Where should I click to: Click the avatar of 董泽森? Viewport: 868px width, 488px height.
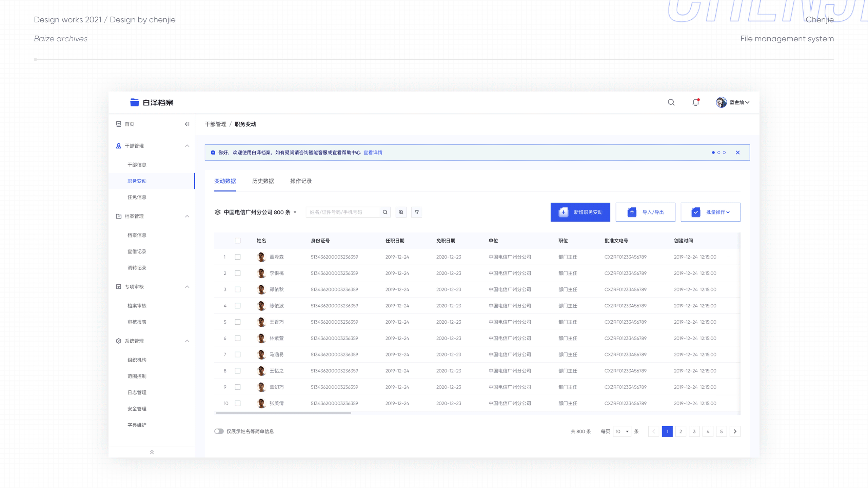(x=261, y=257)
